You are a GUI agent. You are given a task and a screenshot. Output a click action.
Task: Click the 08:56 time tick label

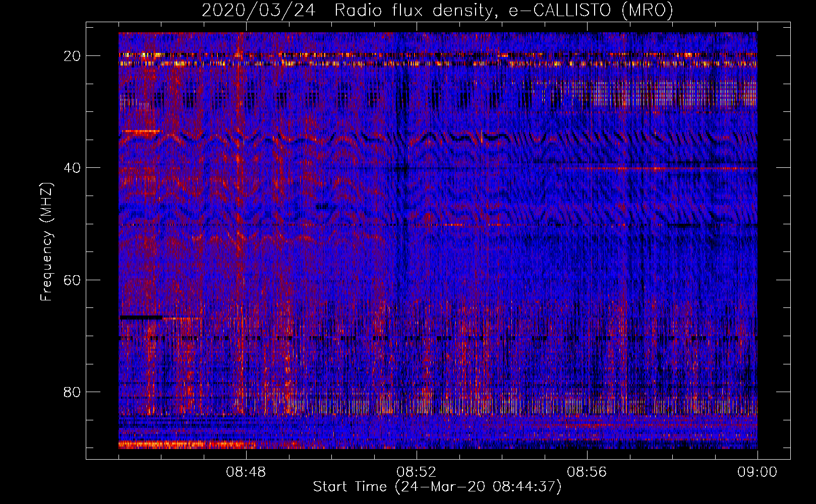tap(587, 472)
